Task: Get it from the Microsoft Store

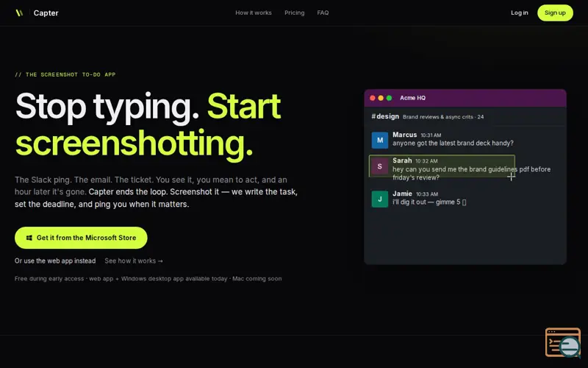Action: point(81,238)
